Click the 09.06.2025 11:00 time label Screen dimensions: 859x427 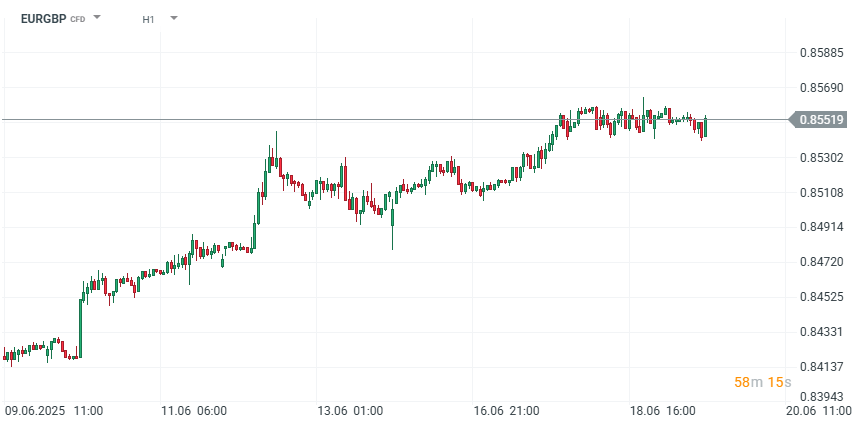[55, 411]
